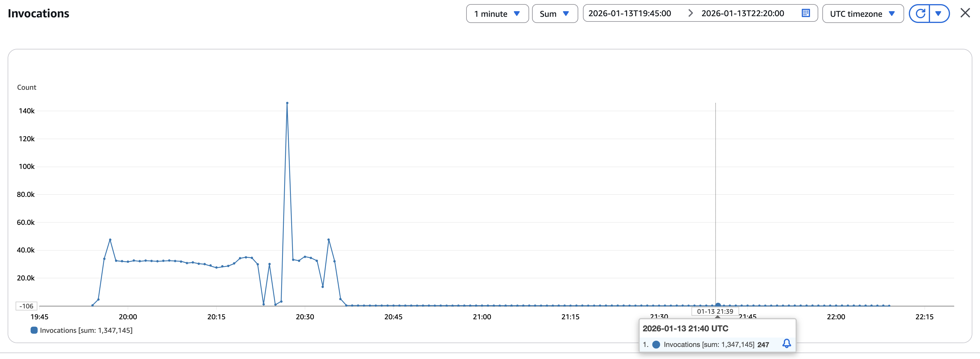This screenshot has width=980, height=359.
Task: Open the Sum statistic dropdown
Action: [x=555, y=14]
